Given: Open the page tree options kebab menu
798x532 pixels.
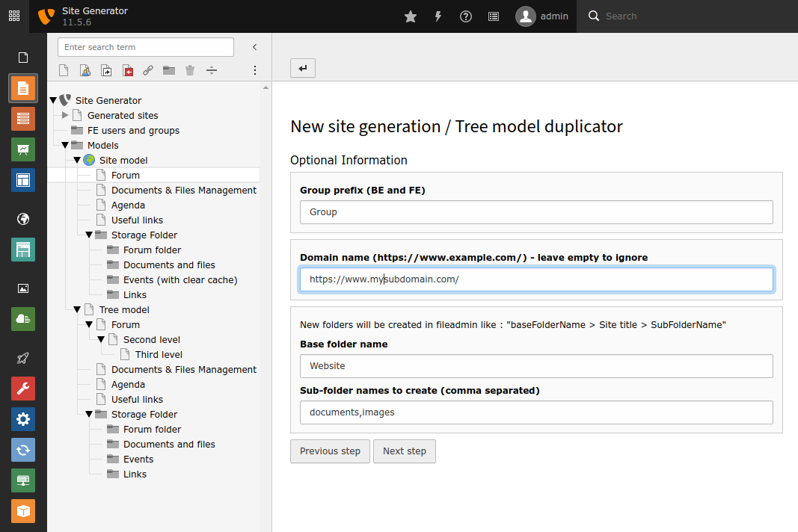Looking at the screenshot, I should click(x=254, y=70).
